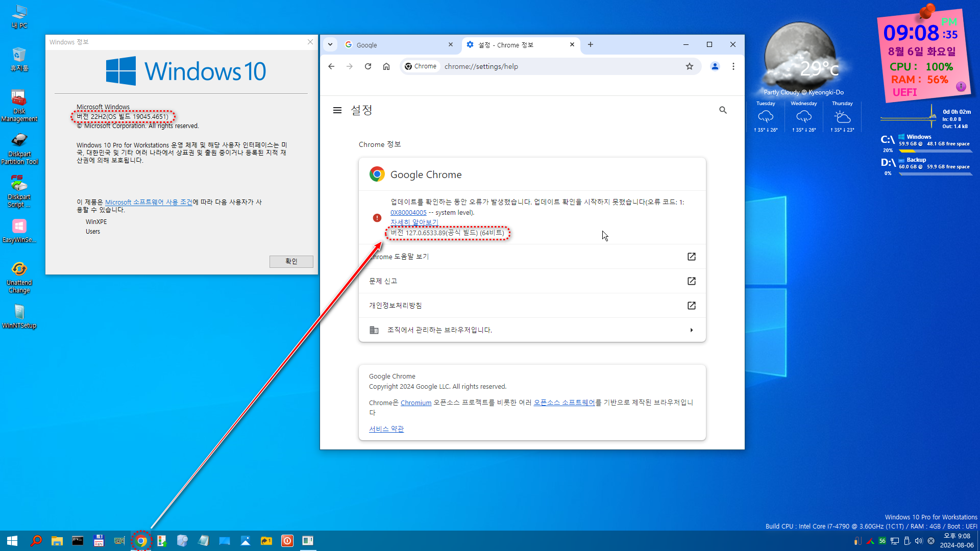Click the USB safely remove tray icon
980x551 pixels.
(907, 541)
